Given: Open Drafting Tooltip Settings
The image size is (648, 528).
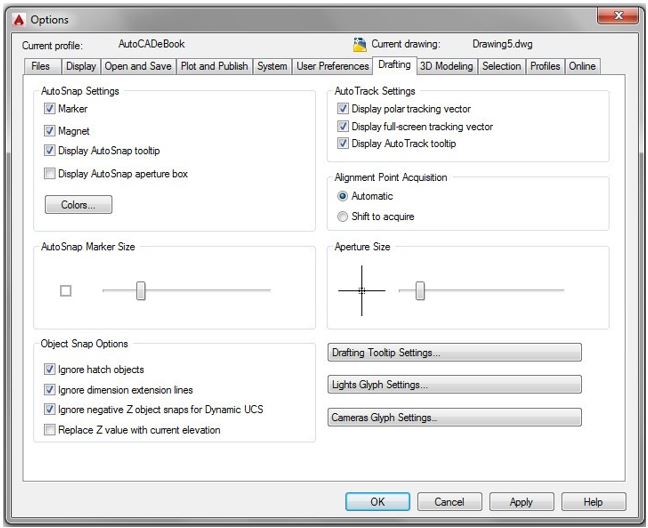Looking at the screenshot, I should click(x=454, y=352).
